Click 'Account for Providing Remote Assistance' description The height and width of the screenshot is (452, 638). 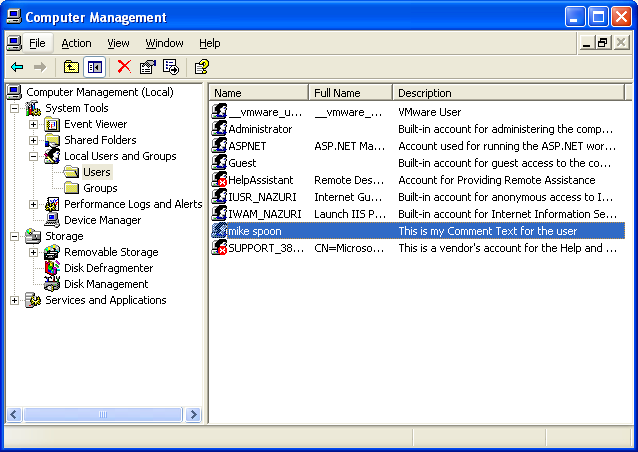497,180
